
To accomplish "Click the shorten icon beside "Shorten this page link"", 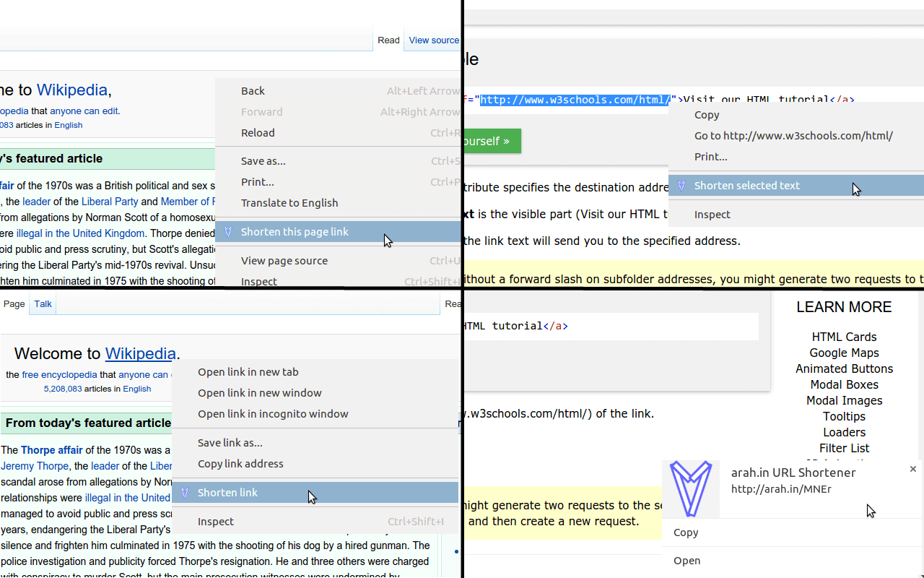I will click(x=226, y=230).
